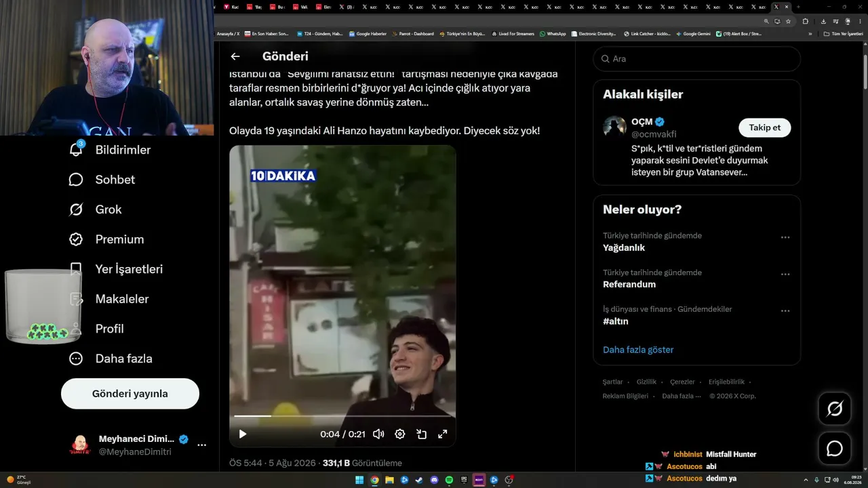
Task: Open File Explorer from the taskbar
Action: (x=389, y=480)
